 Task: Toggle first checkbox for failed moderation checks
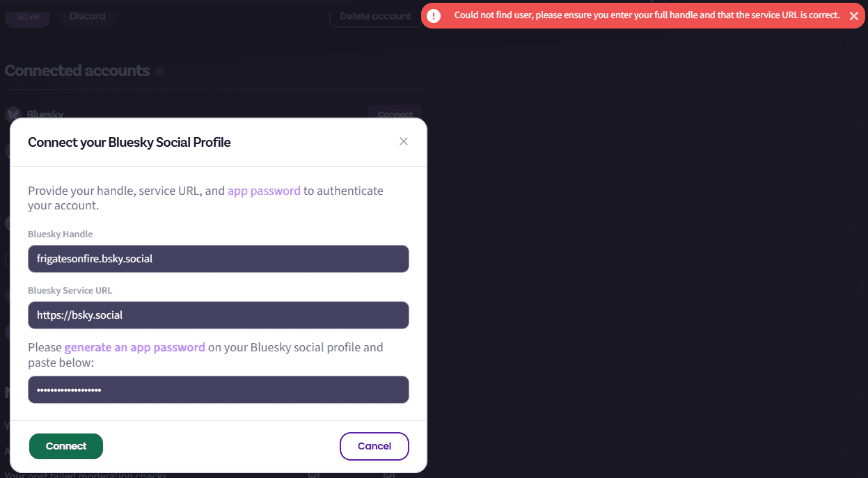(x=314, y=475)
